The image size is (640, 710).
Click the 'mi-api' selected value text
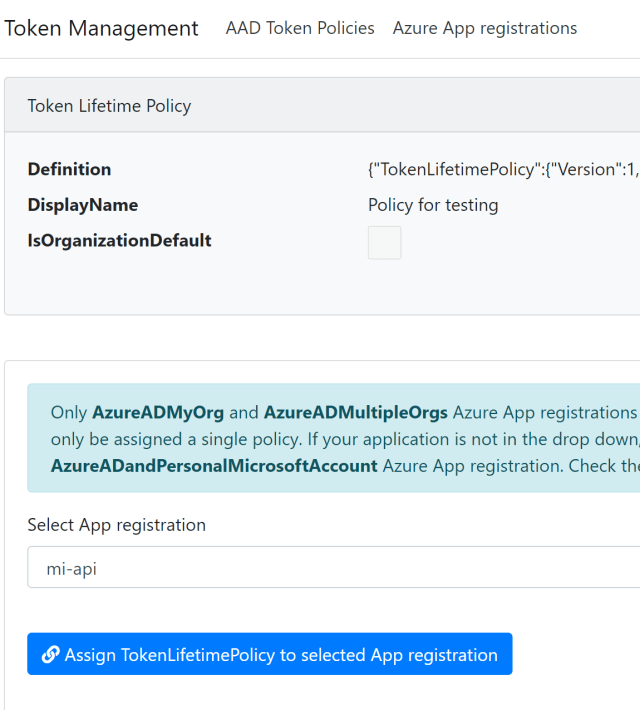pos(72,568)
